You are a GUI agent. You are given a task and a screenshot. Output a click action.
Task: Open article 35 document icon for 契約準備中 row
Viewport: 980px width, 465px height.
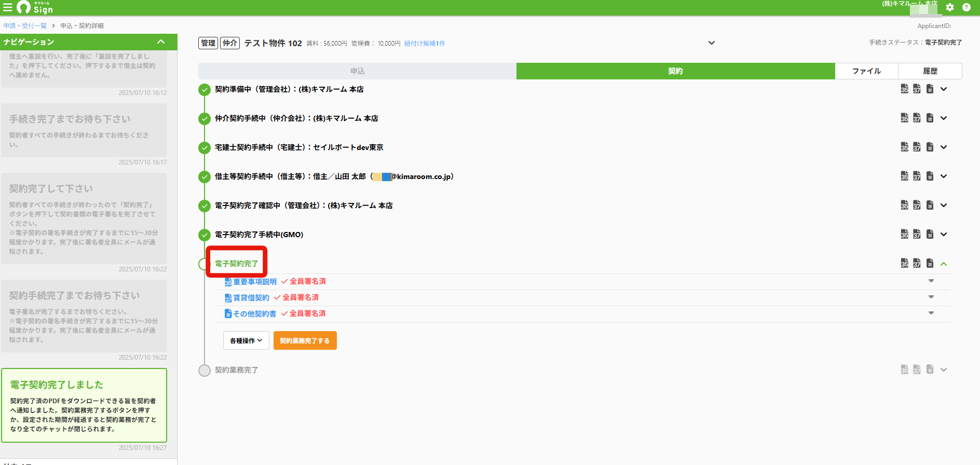tap(905, 89)
